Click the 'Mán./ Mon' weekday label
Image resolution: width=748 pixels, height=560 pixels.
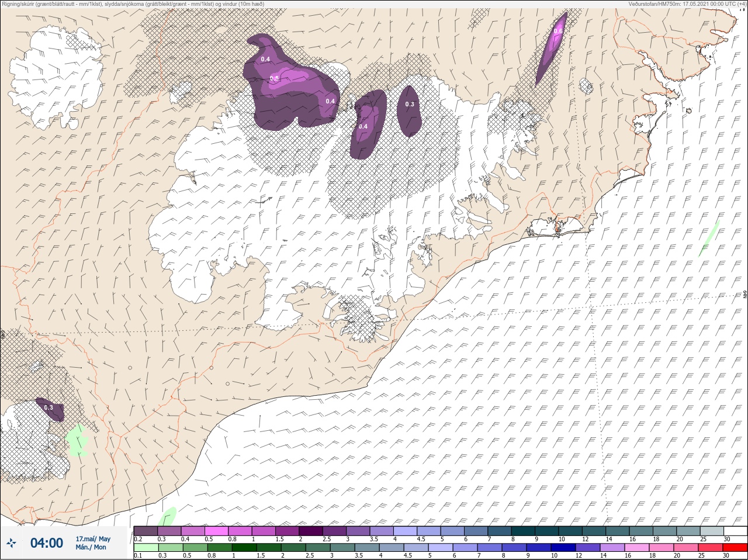tap(91, 547)
